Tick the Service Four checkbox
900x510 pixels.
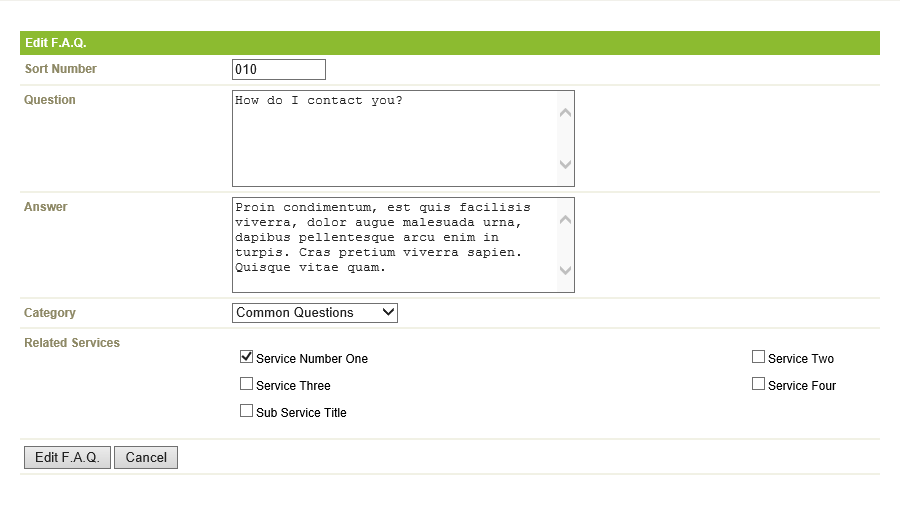point(758,384)
